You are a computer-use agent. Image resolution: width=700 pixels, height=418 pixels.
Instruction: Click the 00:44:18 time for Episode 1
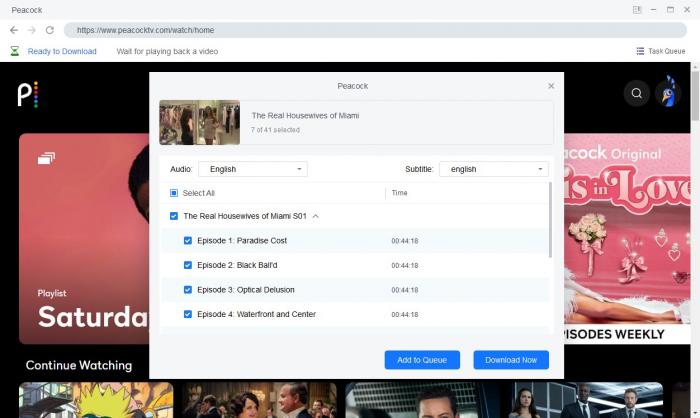(x=405, y=241)
